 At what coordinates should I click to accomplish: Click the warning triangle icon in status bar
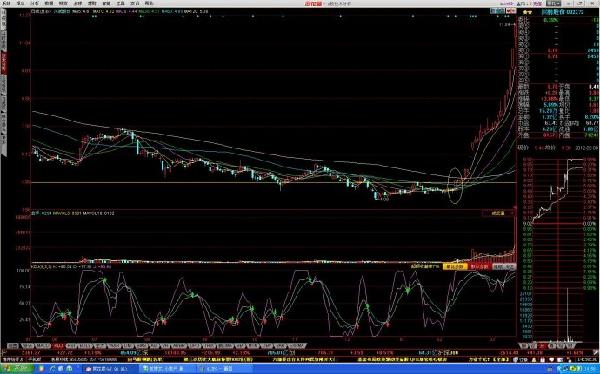(x=534, y=360)
